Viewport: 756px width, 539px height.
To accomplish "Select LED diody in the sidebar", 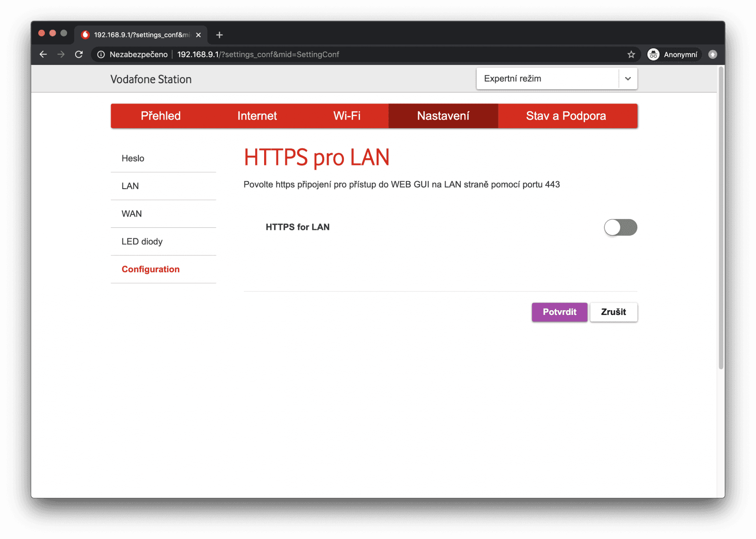I will (142, 241).
